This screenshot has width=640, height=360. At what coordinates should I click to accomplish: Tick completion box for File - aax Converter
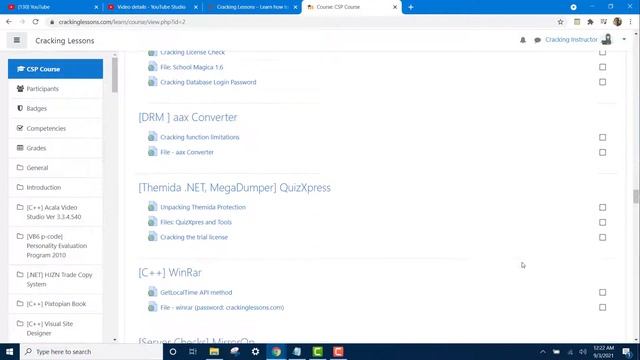pos(602,152)
